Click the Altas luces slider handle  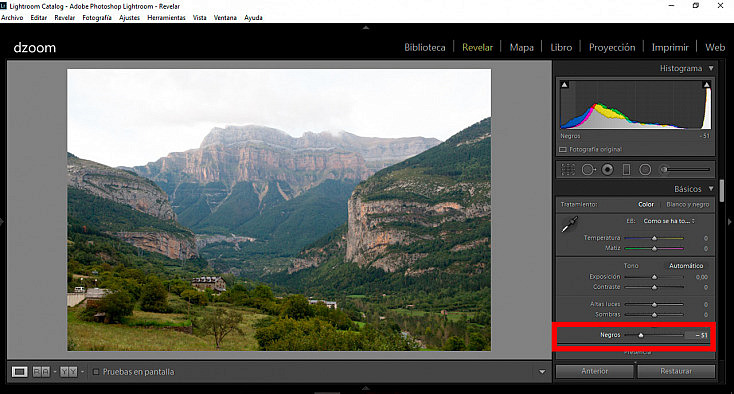pos(654,304)
